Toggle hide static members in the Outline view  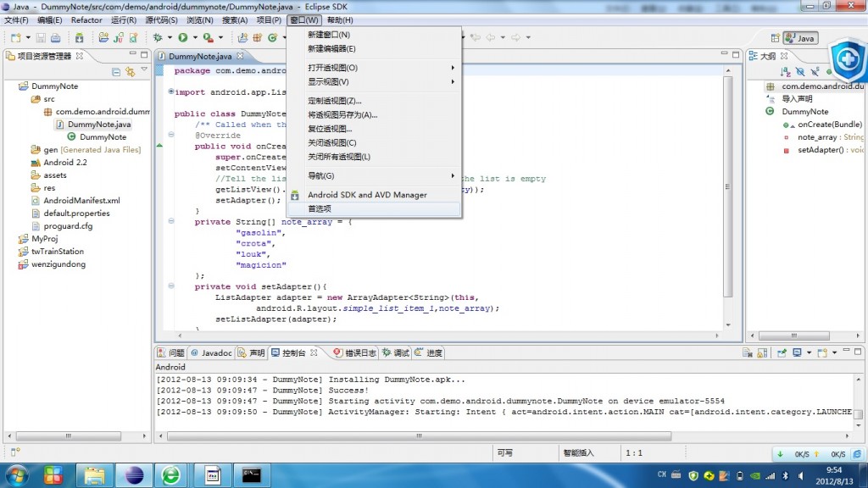[815, 72]
